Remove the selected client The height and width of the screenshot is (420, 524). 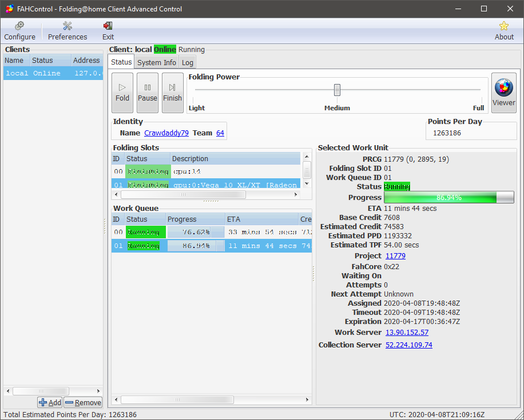83,402
